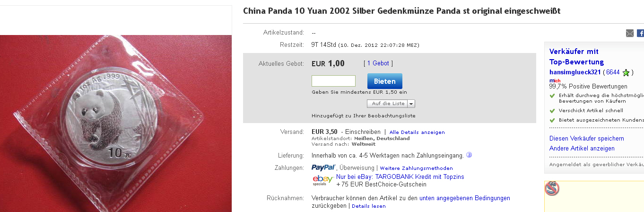Click the email envelope share icon

coord(630,33)
